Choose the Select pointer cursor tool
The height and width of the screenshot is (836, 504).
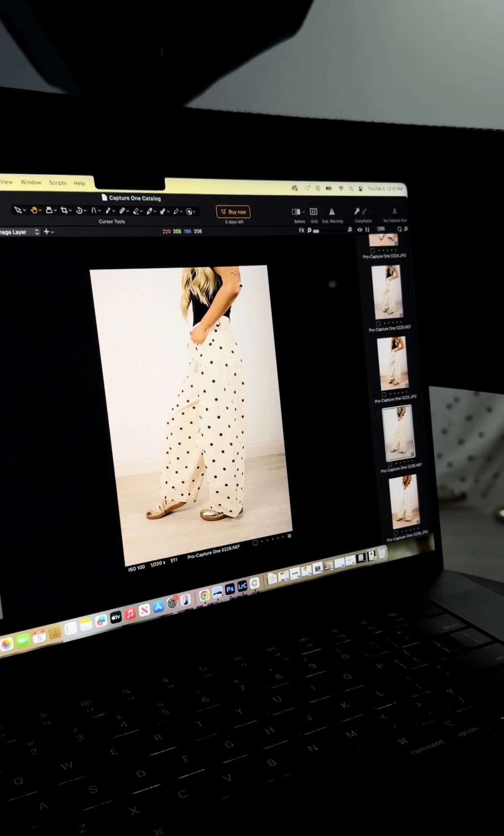[18, 210]
